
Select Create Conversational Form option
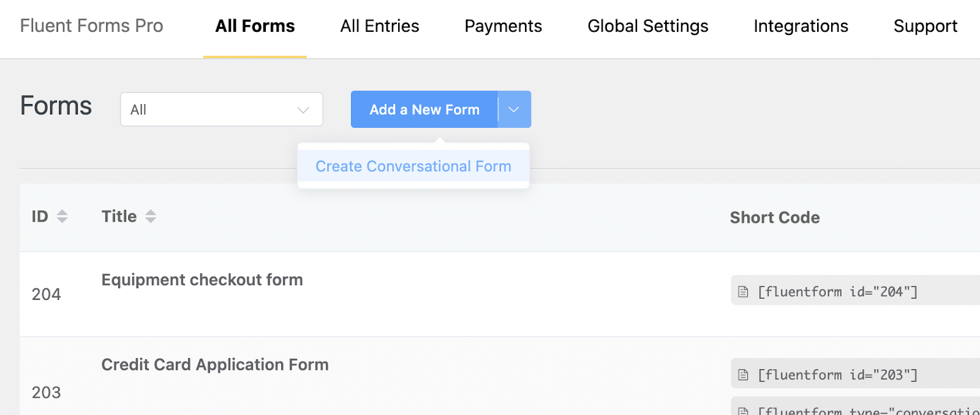point(413,166)
